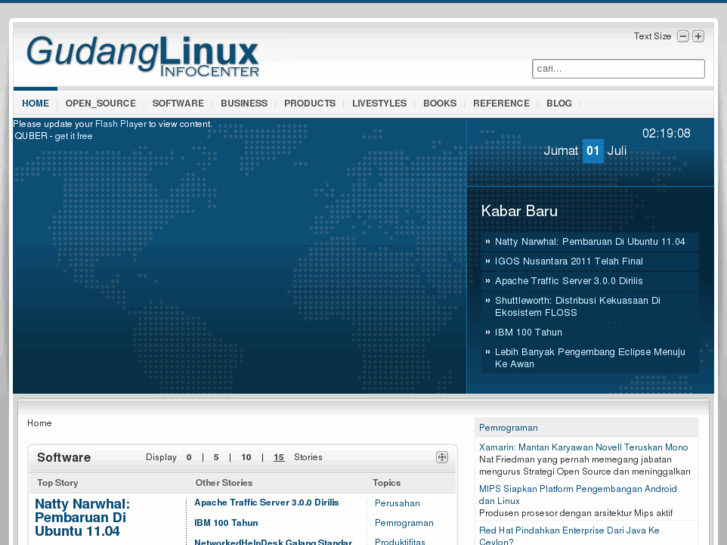The width and height of the screenshot is (727, 545).
Task: Click the Home breadcrumb
Action: [x=39, y=423]
